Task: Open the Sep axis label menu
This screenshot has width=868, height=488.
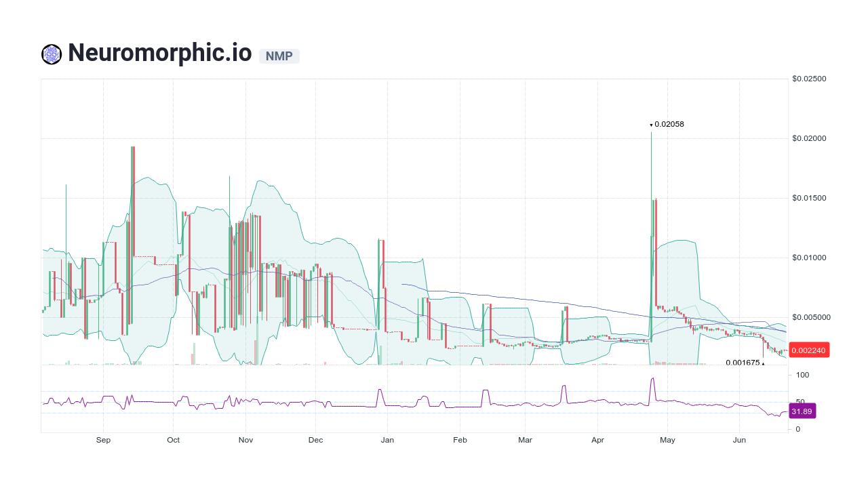Action: [103, 440]
